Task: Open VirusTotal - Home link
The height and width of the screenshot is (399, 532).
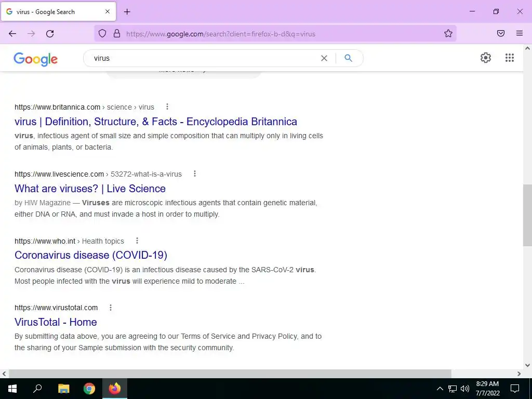Action: point(56,322)
